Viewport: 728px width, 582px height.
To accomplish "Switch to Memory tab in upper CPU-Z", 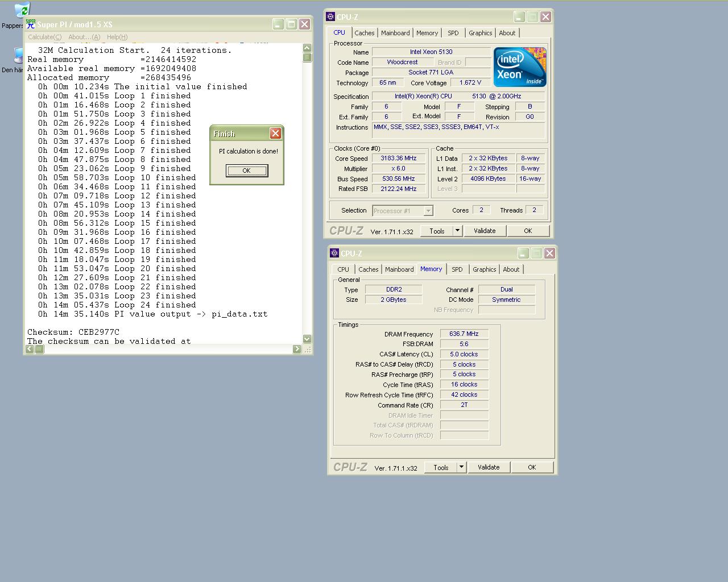I will (427, 33).
